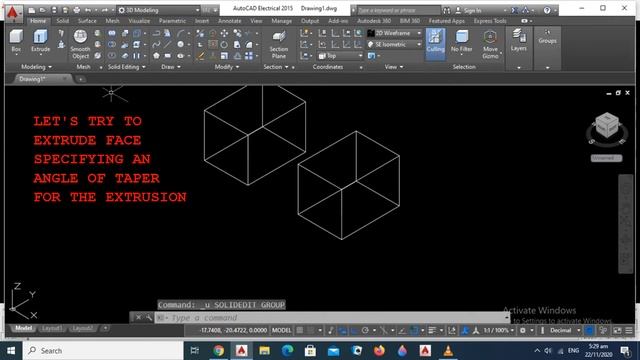Toggle MODEL space button in status bar

tap(282, 330)
